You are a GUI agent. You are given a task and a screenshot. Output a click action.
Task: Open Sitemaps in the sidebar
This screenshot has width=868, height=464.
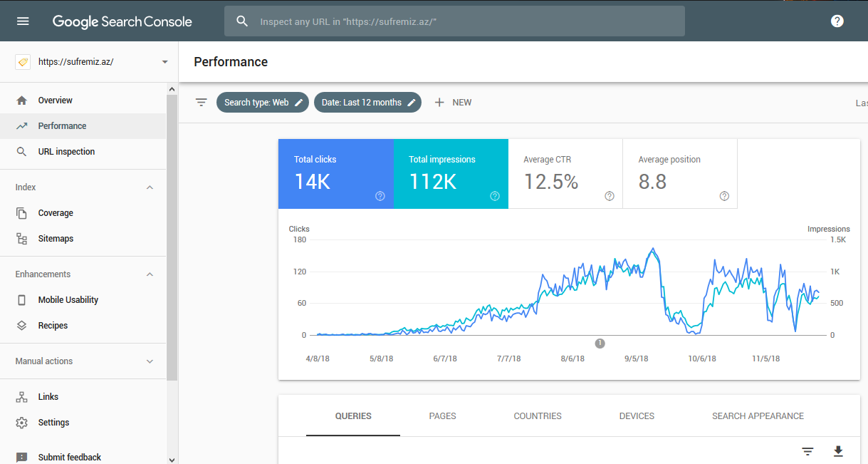[x=56, y=239]
